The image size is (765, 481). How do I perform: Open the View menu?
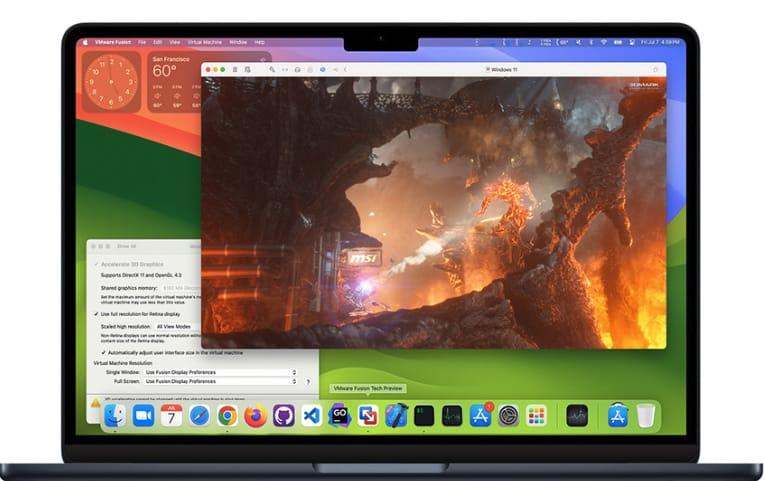[x=175, y=42]
